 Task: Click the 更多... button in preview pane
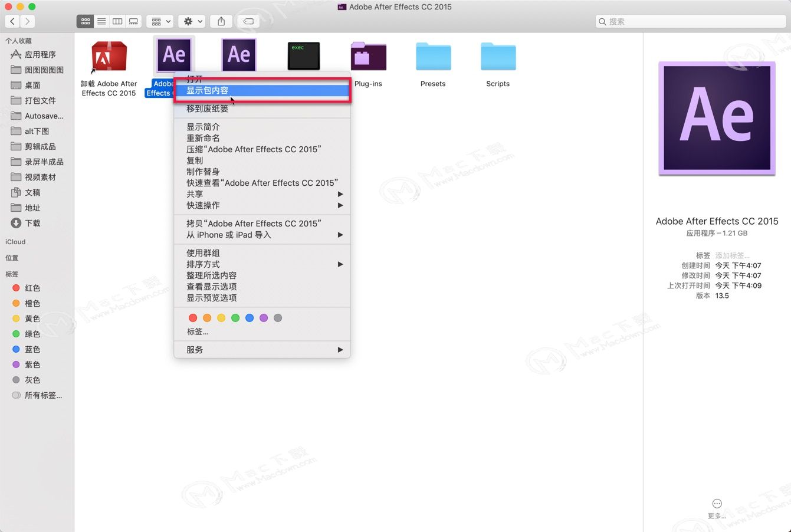click(x=717, y=508)
